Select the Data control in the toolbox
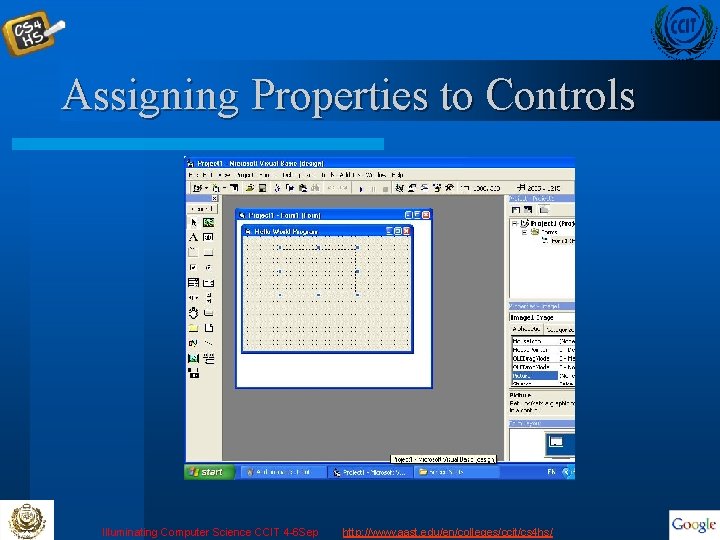Screen dimensions: 720x540 click(208, 358)
